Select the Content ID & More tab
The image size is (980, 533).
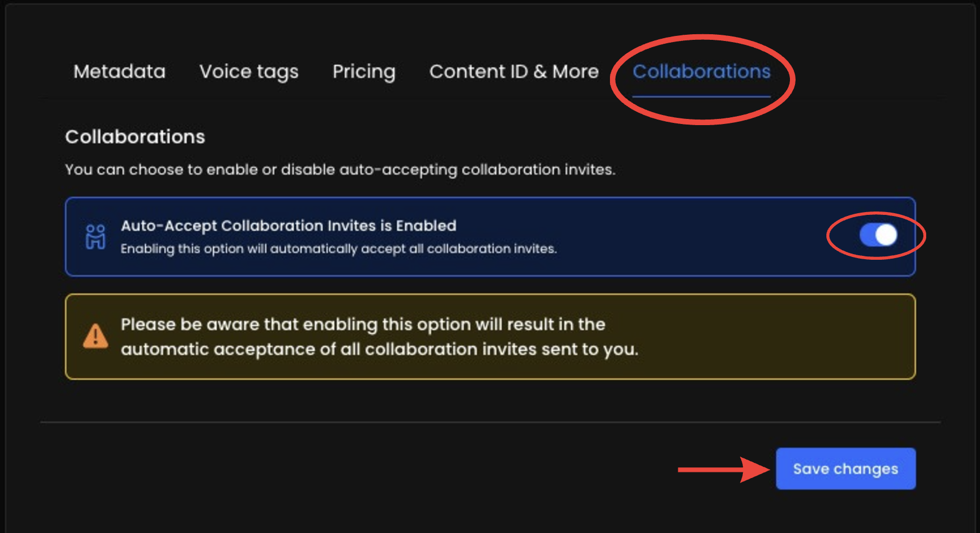pos(514,72)
